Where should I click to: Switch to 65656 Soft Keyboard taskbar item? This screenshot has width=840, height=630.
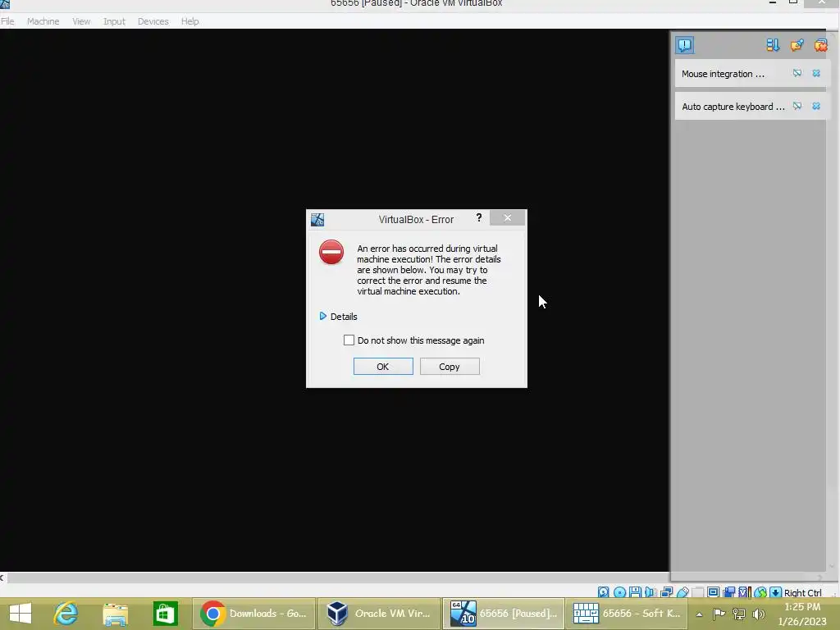(x=628, y=614)
